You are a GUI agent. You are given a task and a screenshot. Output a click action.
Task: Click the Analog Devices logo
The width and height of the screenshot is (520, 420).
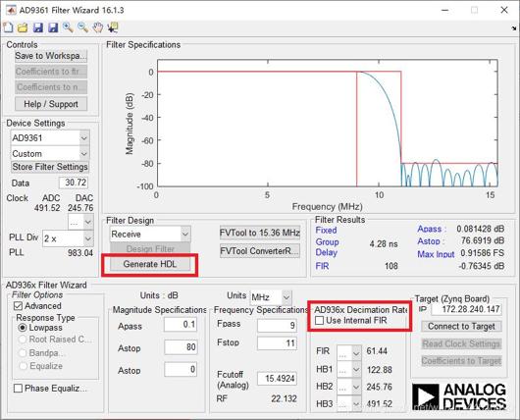(x=459, y=396)
